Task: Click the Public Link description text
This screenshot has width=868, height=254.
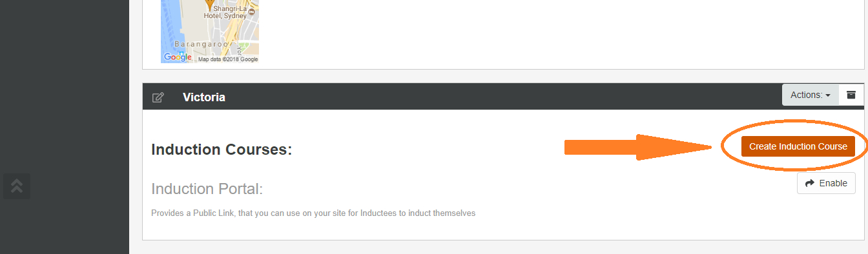Action: (313, 213)
